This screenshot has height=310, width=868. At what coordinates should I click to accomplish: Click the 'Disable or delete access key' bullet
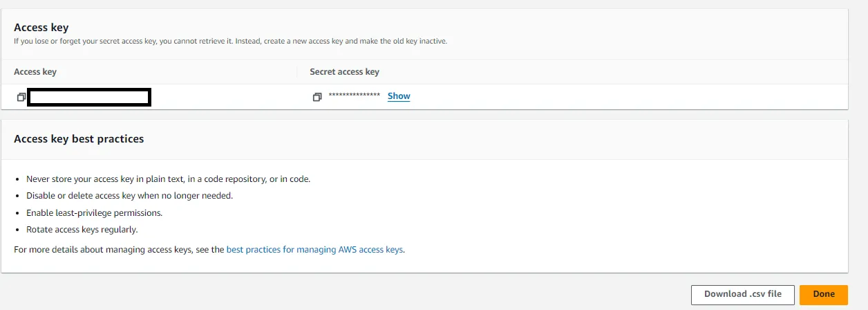[129, 196]
